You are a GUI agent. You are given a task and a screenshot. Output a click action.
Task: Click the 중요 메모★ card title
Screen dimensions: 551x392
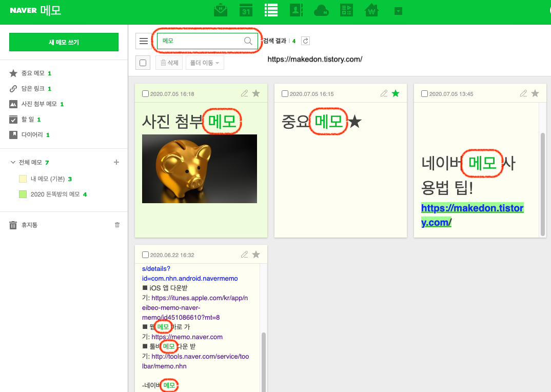(x=322, y=122)
